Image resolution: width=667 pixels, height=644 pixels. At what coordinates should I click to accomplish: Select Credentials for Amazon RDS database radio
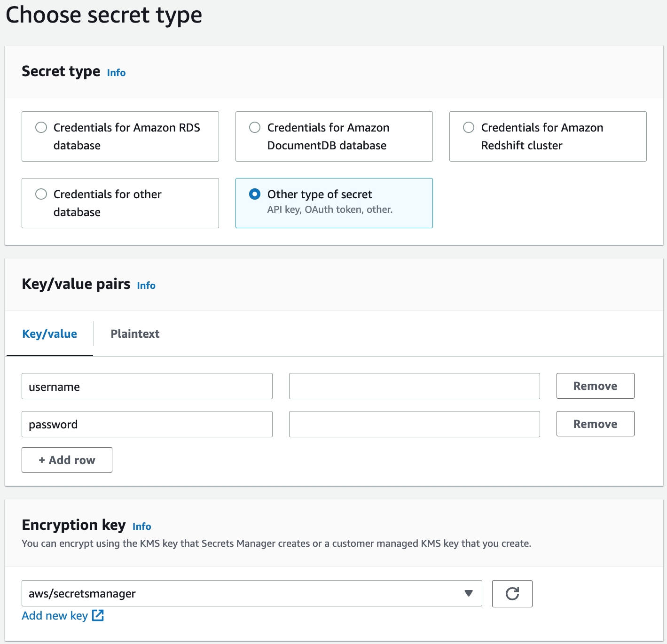click(41, 127)
